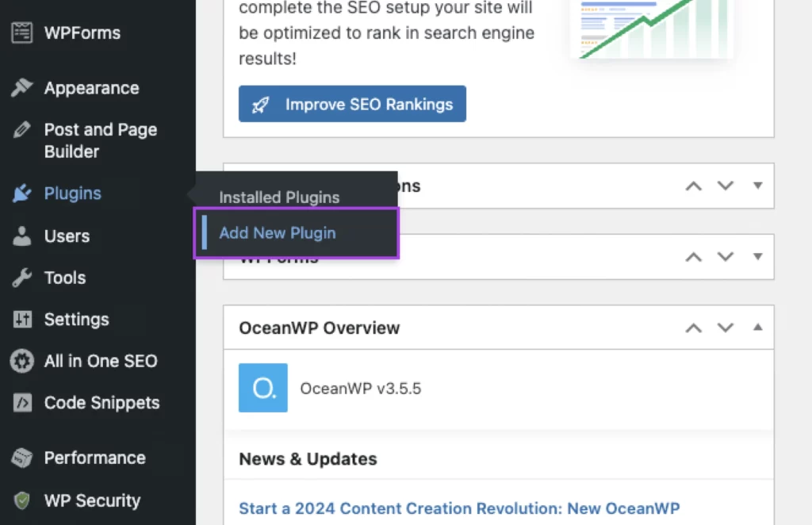Click the WP Security shield icon
Viewport: 812px width, 525px height.
coord(21,500)
